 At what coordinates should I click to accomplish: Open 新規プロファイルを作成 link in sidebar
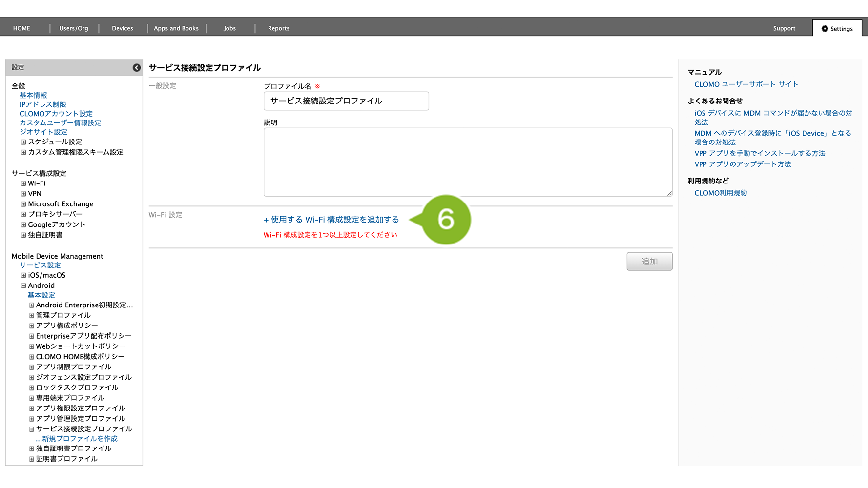(x=77, y=439)
